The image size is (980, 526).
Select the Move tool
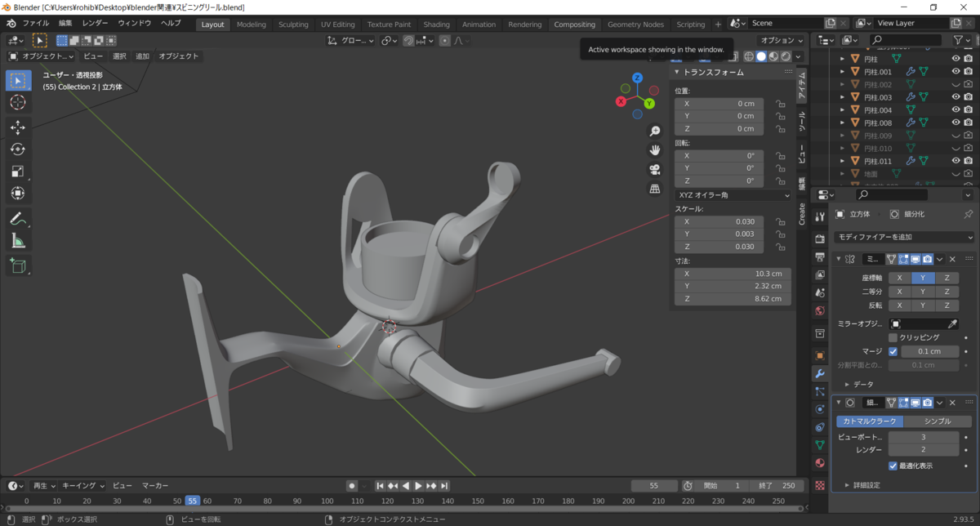[x=18, y=127]
